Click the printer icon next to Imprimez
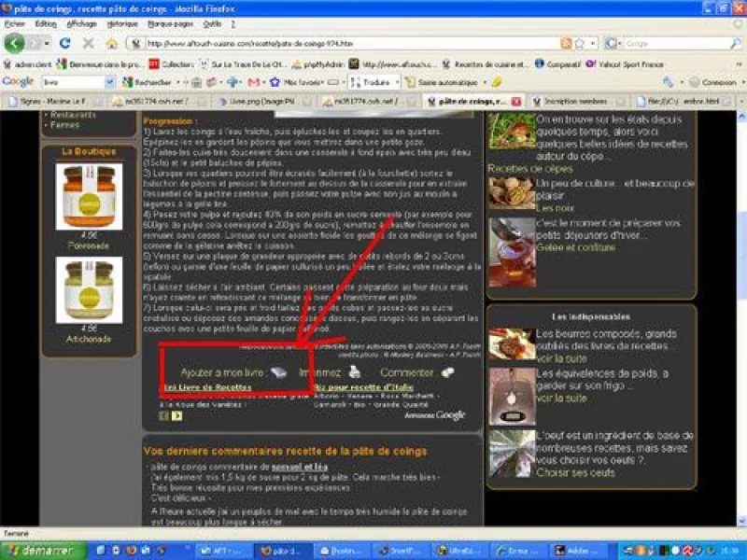The width and height of the screenshot is (747, 560). 355,372
